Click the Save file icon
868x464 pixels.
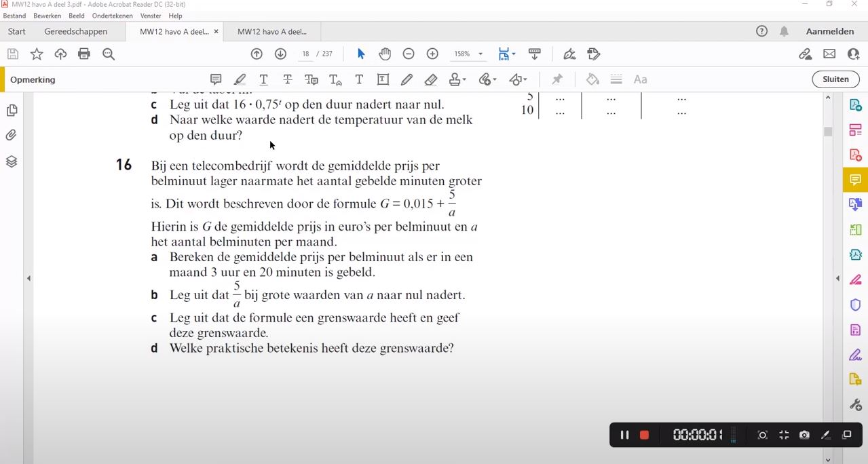pyautogui.click(x=12, y=54)
